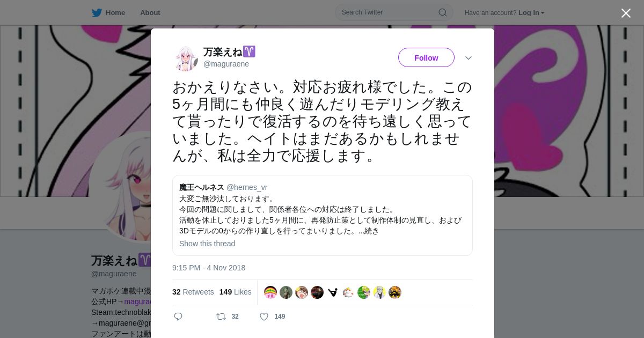Click the first liker avatar with pink character

click(270, 292)
